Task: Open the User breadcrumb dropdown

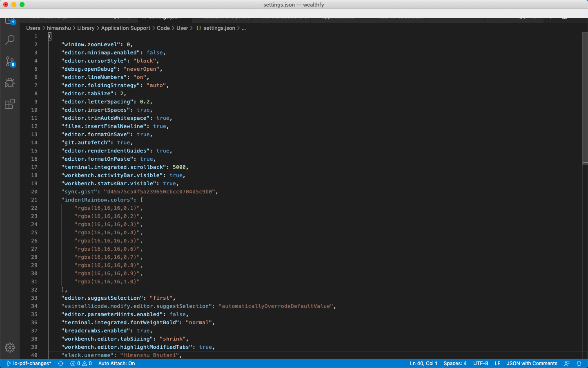Action: [182, 28]
